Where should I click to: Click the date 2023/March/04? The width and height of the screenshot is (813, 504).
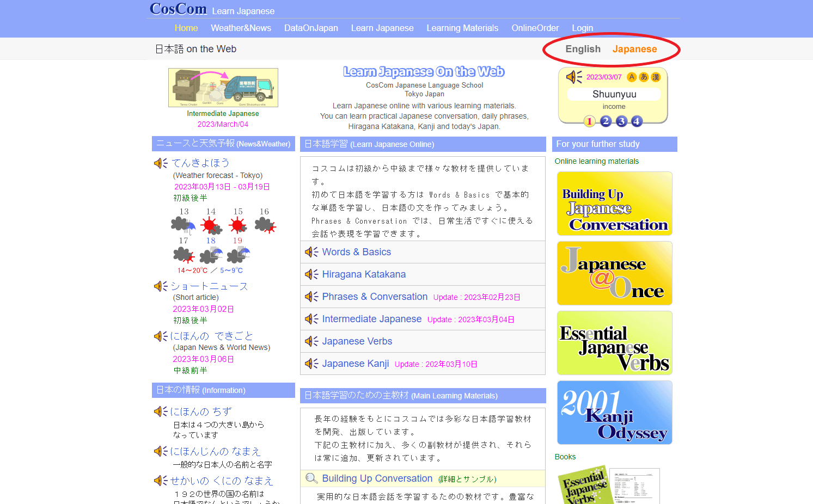pyautogui.click(x=223, y=124)
